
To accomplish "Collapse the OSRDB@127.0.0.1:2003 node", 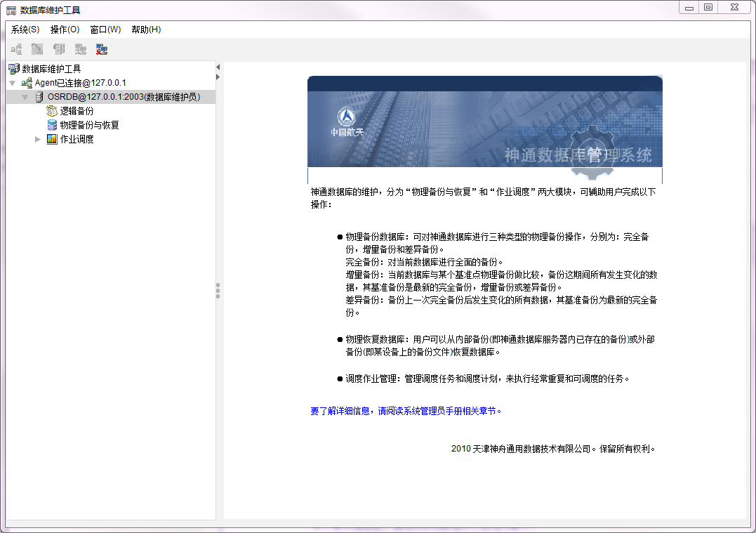I will 25,97.
